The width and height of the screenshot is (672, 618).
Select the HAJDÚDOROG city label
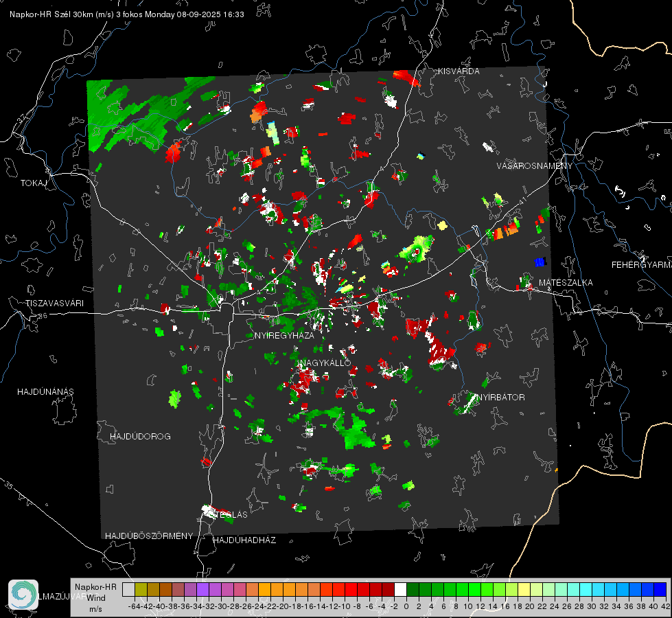pyautogui.click(x=140, y=436)
